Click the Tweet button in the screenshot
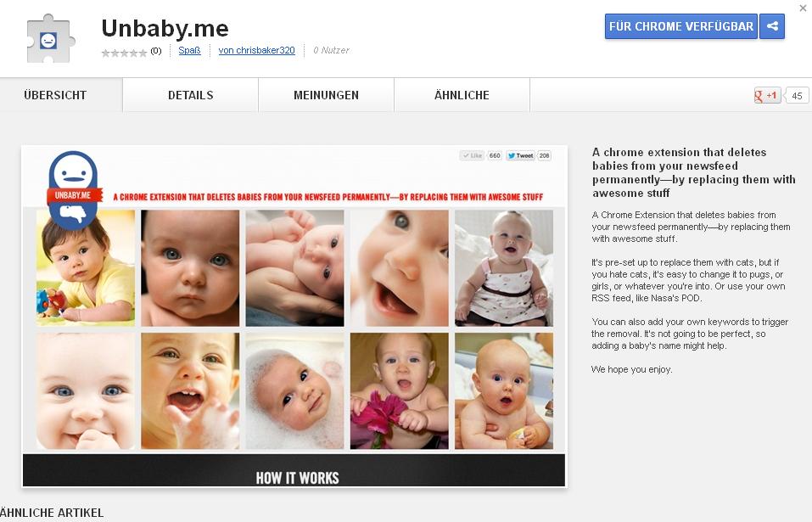This screenshot has height=522, width=812. point(520,155)
